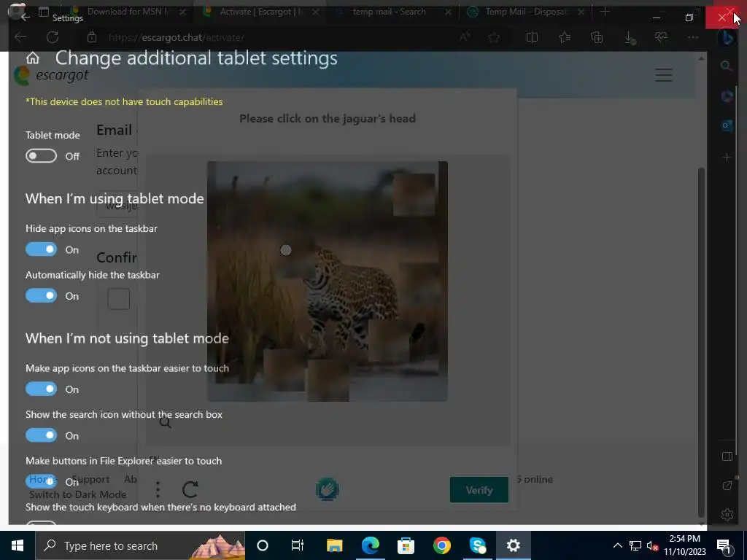Click the plus to customize the Edge sidebar
The image size is (747, 560).
727,157
